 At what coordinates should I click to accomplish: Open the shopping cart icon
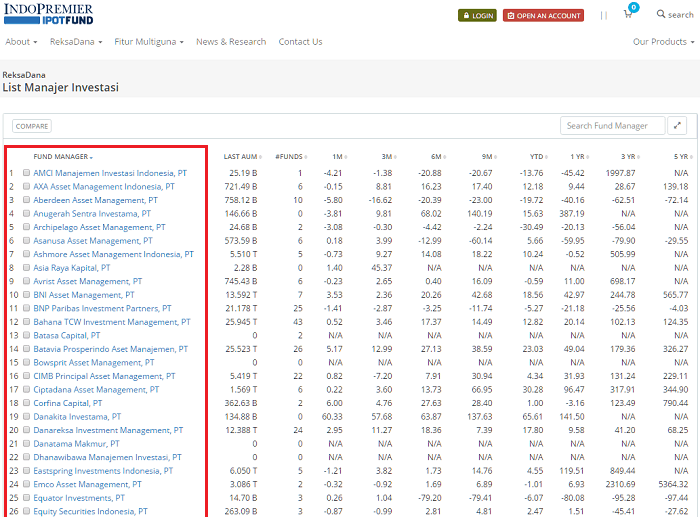[x=628, y=15]
